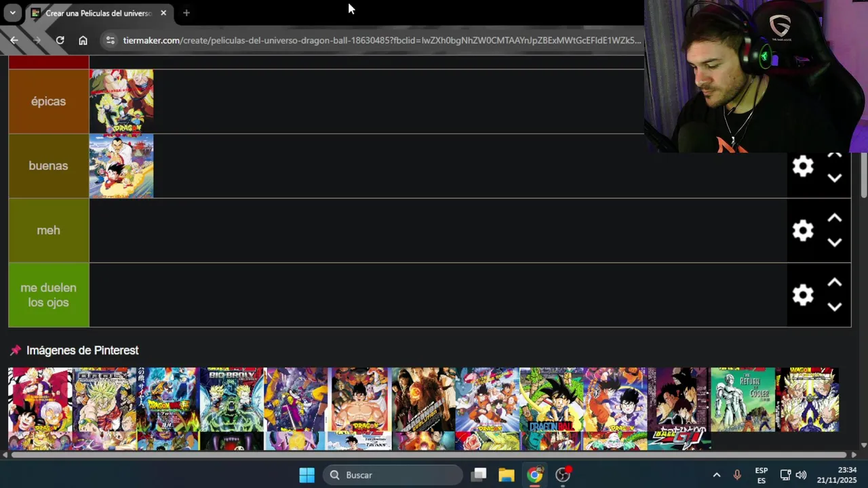Close the Crear una Peliculas tab

[x=163, y=13]
